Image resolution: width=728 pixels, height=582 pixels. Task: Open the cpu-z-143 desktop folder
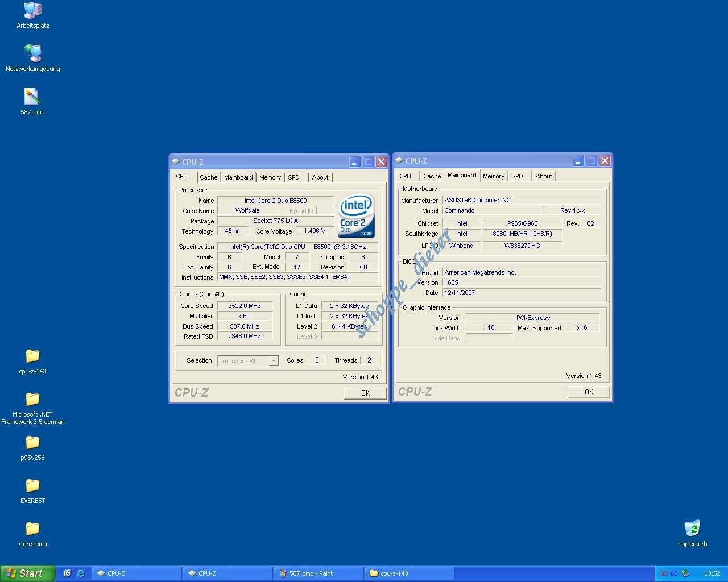click(x=32, y=361)
